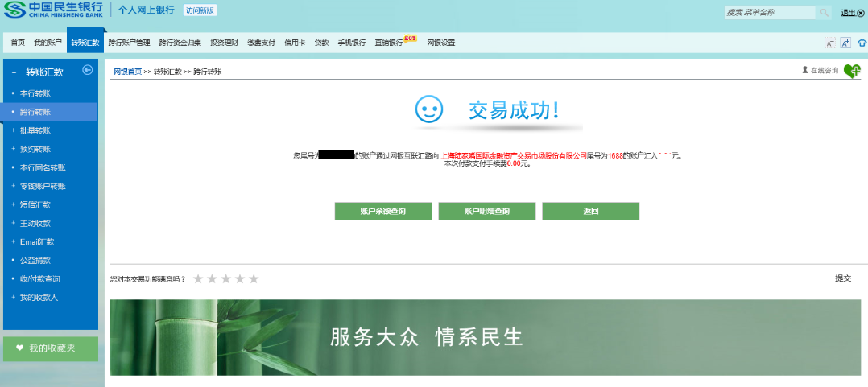This screenshot has height=387, width=868.
Task: Click the 转账汇款 breadcrumb text
Action: [167, 72]
